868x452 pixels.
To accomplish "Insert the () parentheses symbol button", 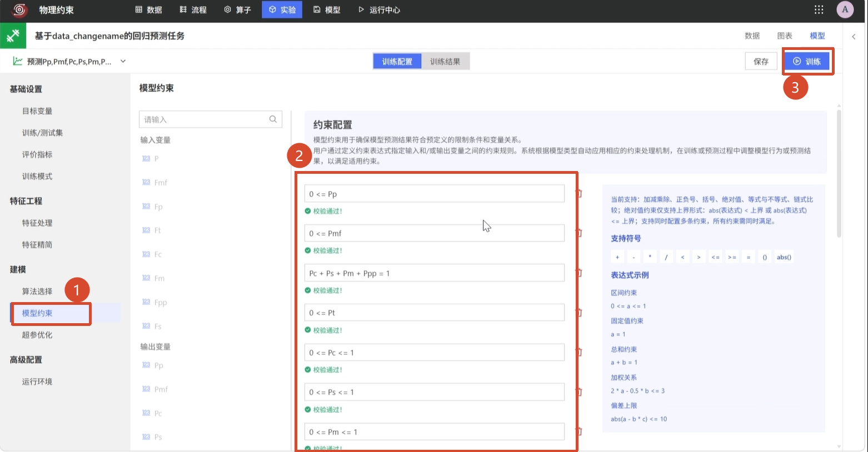I will pyautogui.click(x=765, y=257).
